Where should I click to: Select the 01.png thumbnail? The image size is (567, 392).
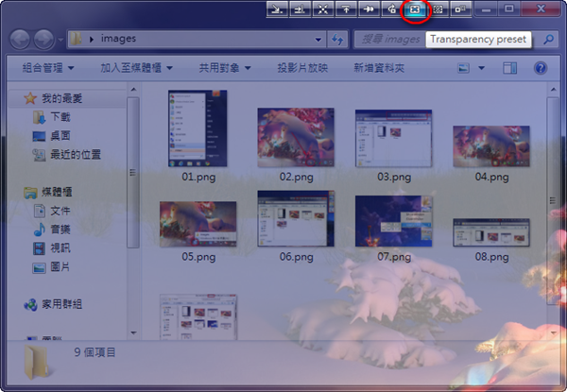pos(198,128)
